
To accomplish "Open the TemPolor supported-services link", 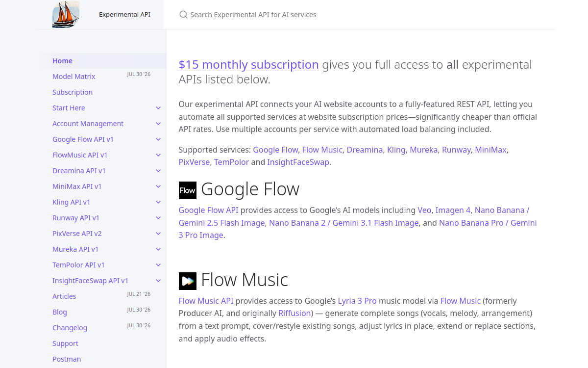I will pos(231,162).
